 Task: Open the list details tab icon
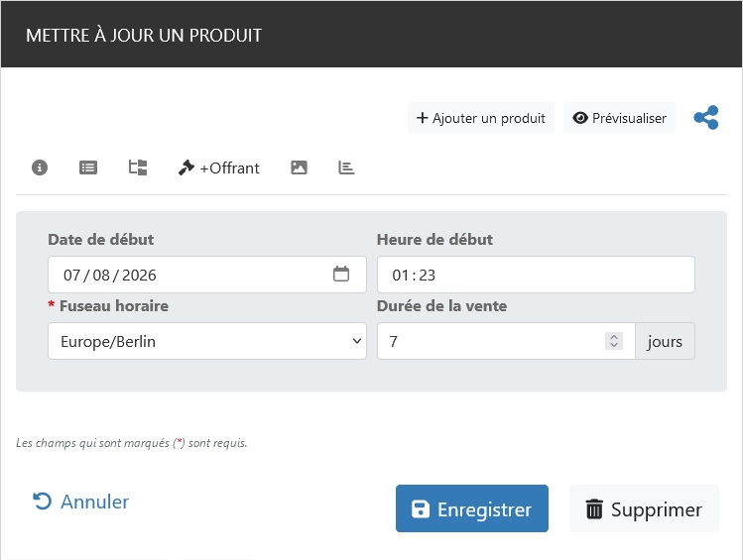[88, 168]
